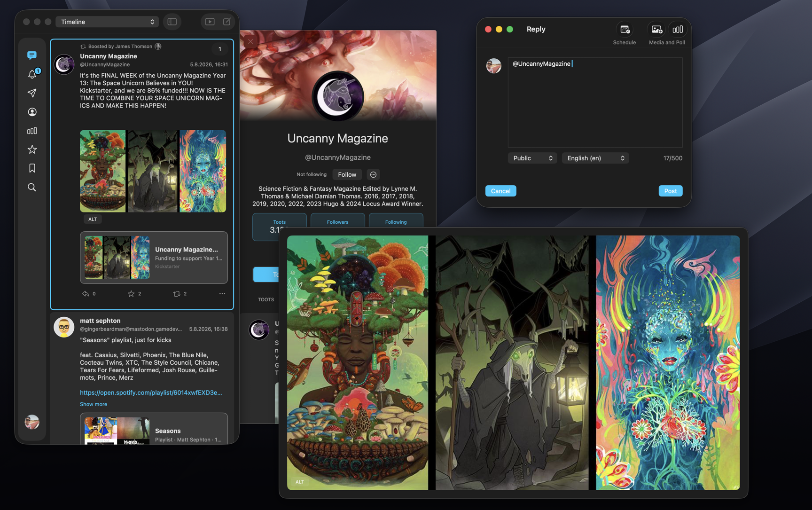The height and width of the screenshot is (510, 812).
Task: Click the TOOTS section header in profile
Action: (x=266, y=299)
